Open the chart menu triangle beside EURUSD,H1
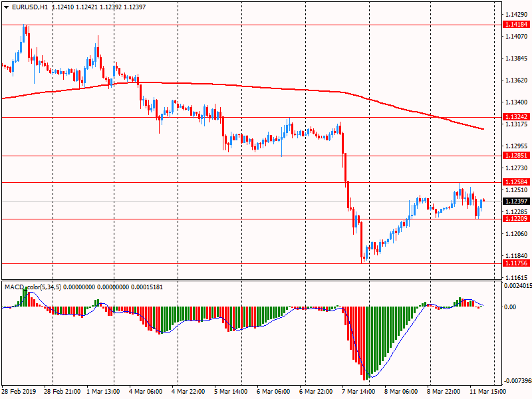 pyautogui.click(x=7, y=7)
